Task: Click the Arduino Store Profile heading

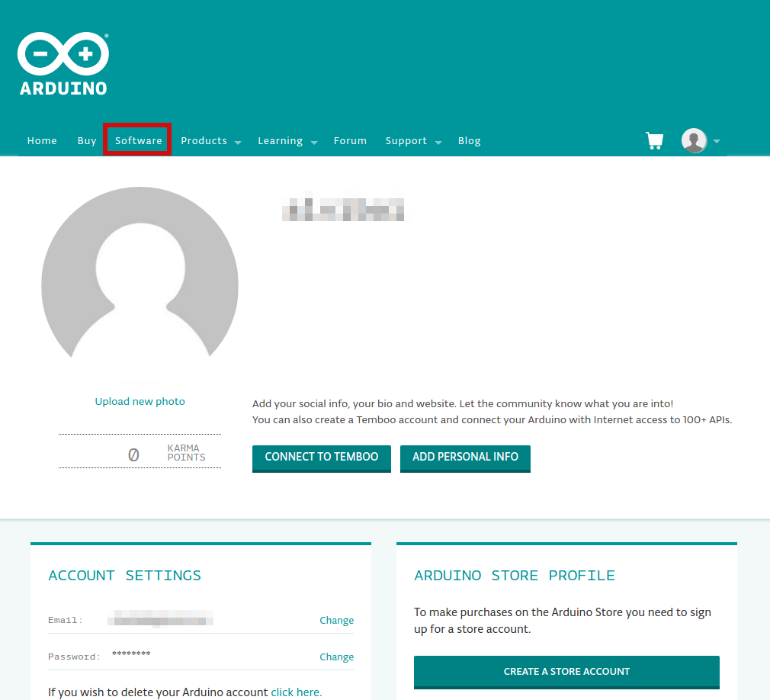Action: [515, 576]
